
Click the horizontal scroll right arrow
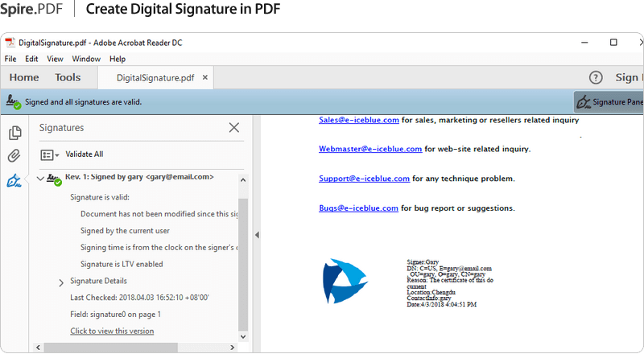click(233, 348)
